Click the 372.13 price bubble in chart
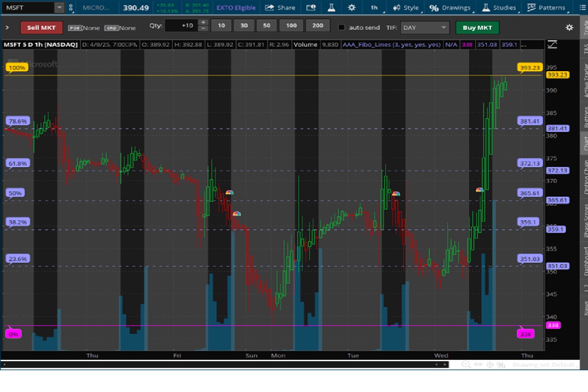588x392 pixels. [530, 163]
